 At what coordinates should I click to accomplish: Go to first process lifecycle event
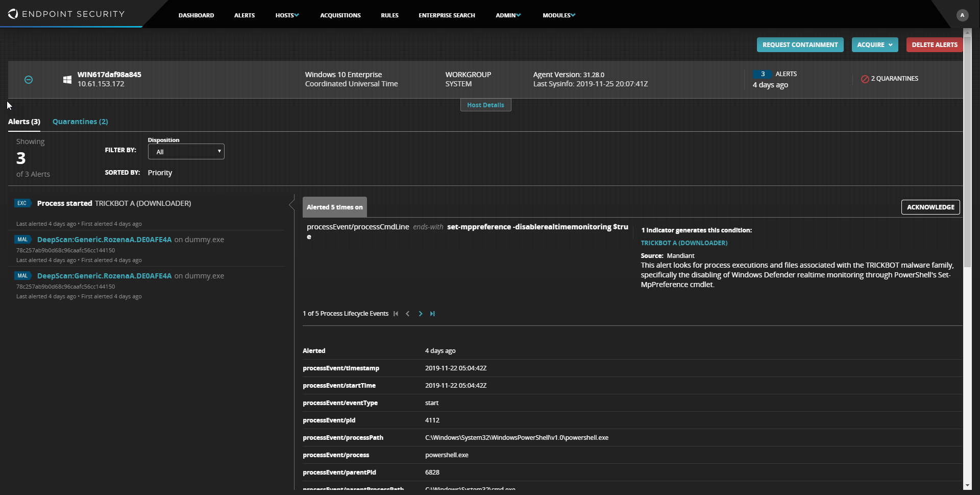[x=396, y=314]
